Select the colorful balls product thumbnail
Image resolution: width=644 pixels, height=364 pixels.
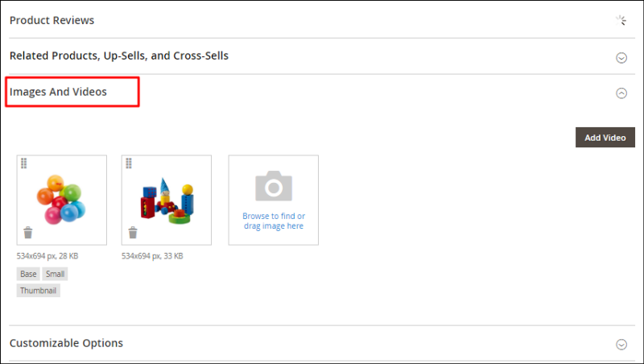pyautogui.click(x=62, y=200)
